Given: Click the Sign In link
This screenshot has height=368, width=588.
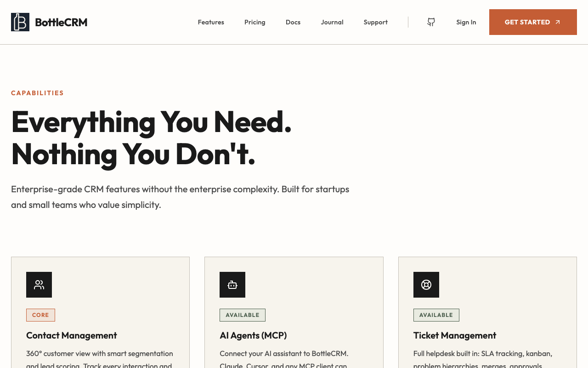Looking at the screenshot, I should [x=466, y=22].
